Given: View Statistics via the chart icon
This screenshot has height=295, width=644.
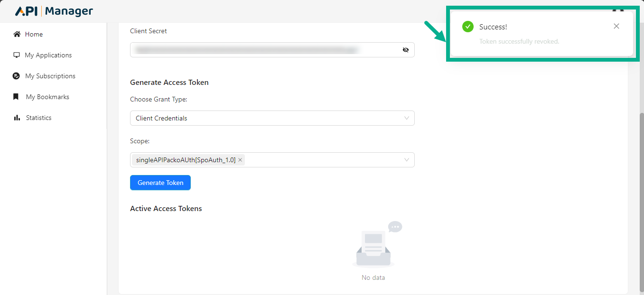Looking at the screenshot, I should coord(17,118).
